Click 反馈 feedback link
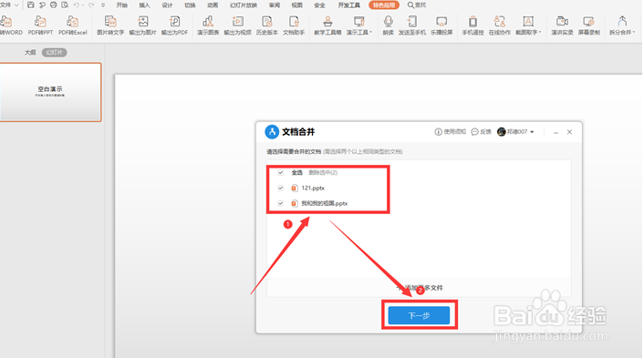The height and width of the screenshot is (358, 644). pos(481,132)
